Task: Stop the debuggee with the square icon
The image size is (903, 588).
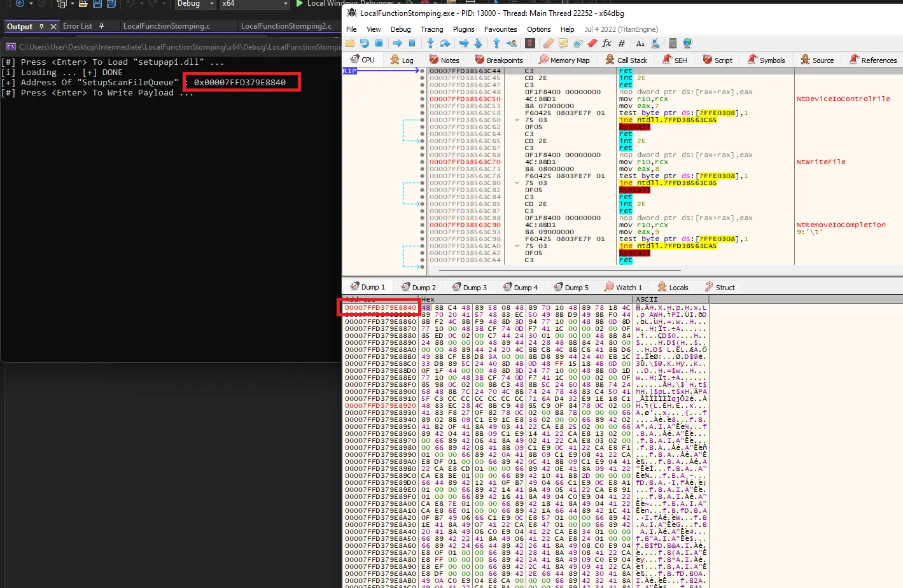Action: click(379, 43)
